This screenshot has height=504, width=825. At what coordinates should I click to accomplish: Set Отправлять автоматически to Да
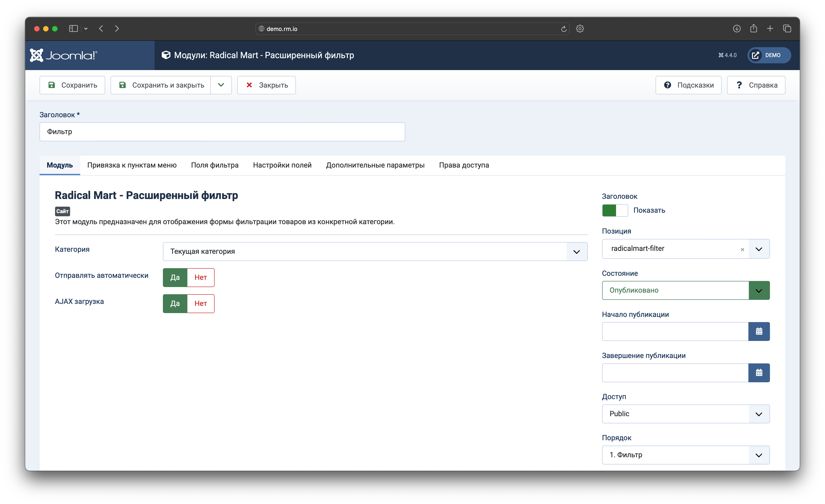coord(175,277)
